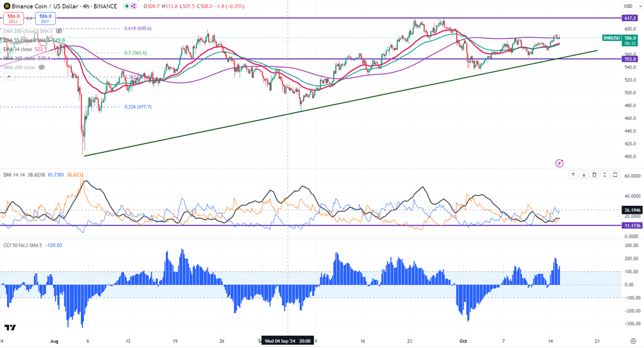
Task: Click the 400.0 price axis label
Action: tap(631, 156)
